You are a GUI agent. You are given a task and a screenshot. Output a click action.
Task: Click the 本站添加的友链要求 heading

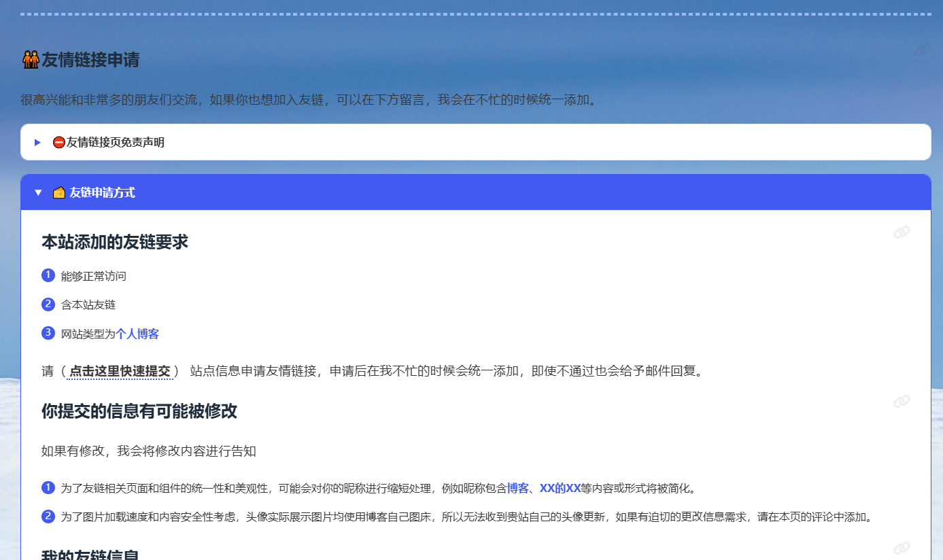pyautogui.click(x=115, y=242)
